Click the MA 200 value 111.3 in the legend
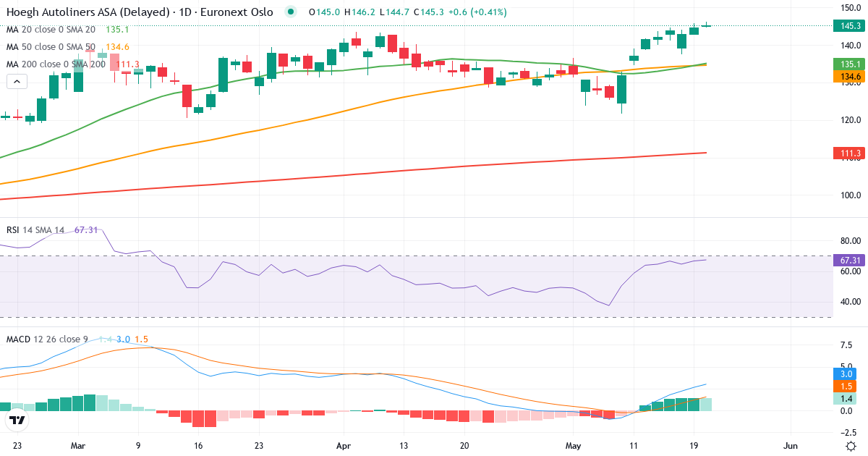Viewport: 868px width, 456px height. pos(127,64)
